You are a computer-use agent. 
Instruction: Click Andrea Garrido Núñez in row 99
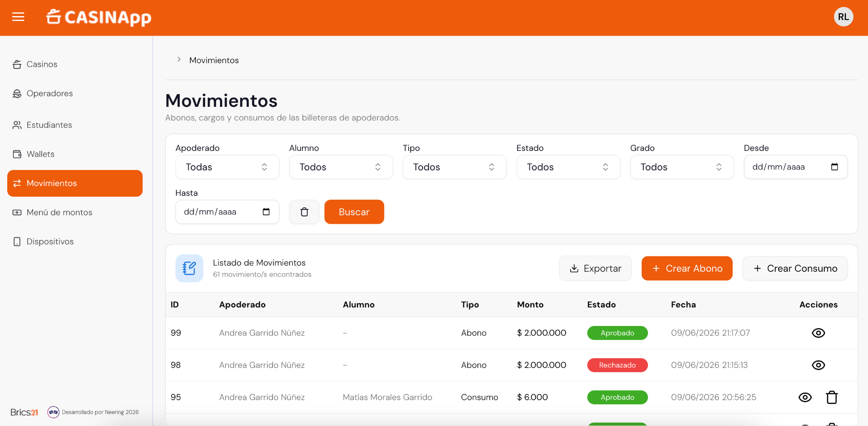pyautogui.click(x=262, y=333)
